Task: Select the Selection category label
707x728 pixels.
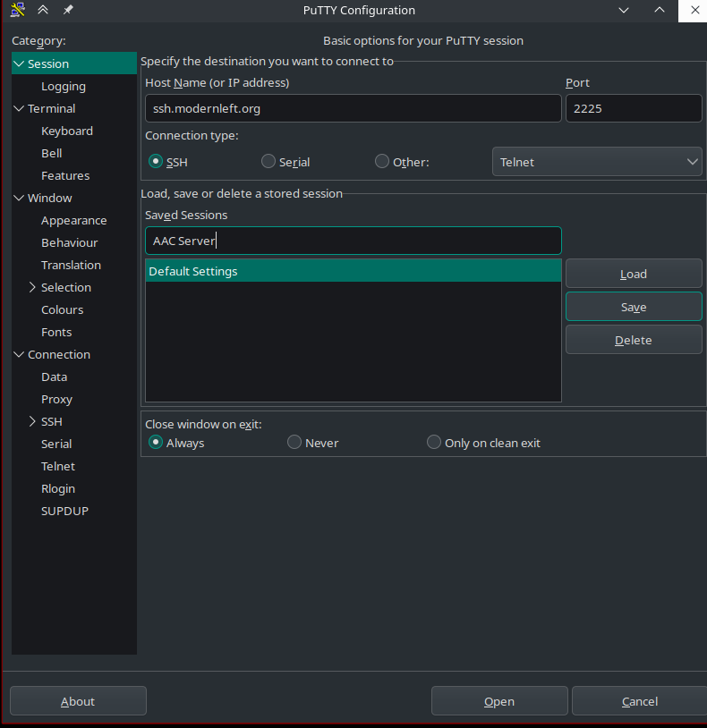Action: (x=66, y=287)
